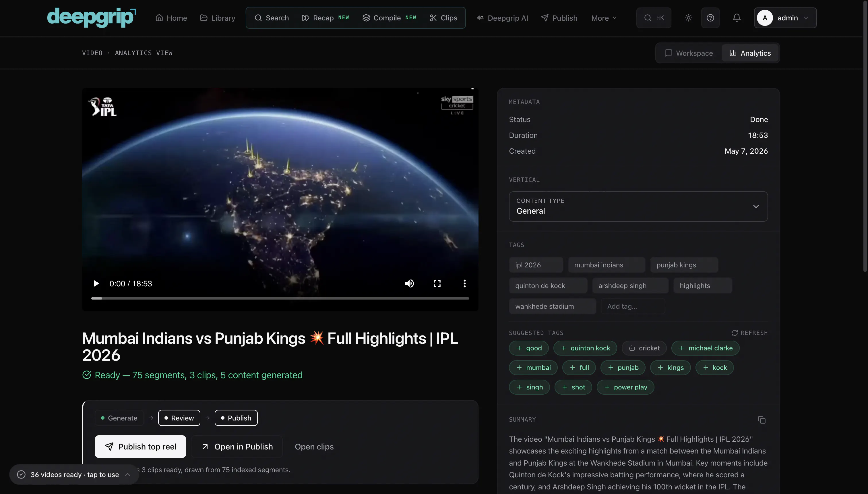Click the video title heading
This screenshot has height=494, width=868.
pyautogui.click(x=270, y=346)
